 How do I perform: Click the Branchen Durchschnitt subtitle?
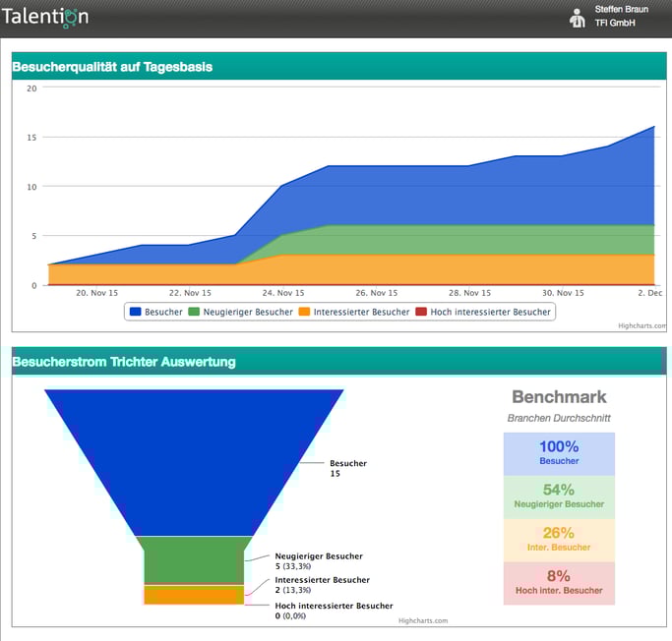coord(559,418)
